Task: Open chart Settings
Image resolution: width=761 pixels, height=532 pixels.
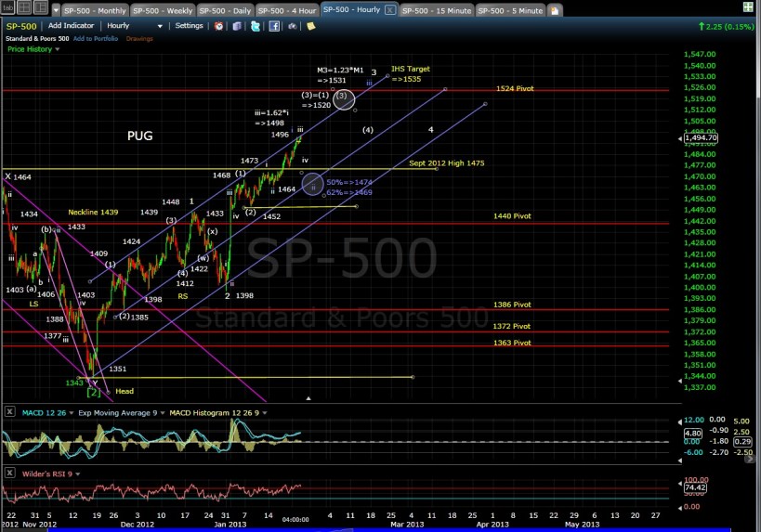Action: pyautogui.click(x=189, y=26)
